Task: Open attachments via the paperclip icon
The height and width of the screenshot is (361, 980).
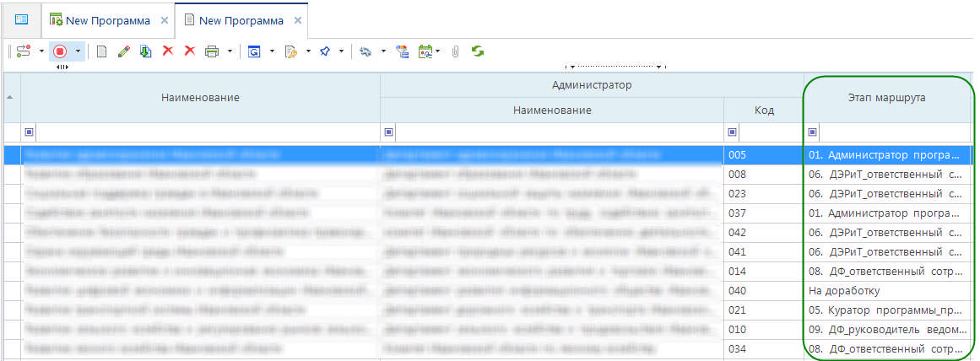Action: point(455,51)
